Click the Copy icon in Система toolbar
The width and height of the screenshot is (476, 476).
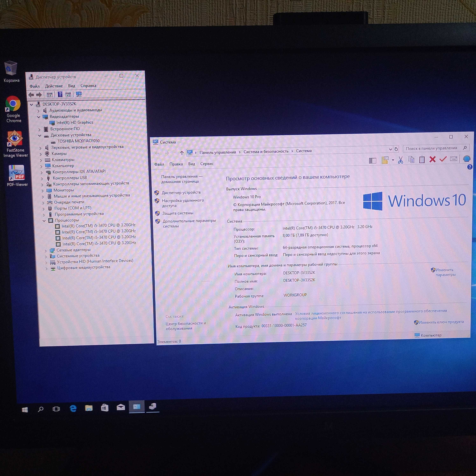[411, 160]
